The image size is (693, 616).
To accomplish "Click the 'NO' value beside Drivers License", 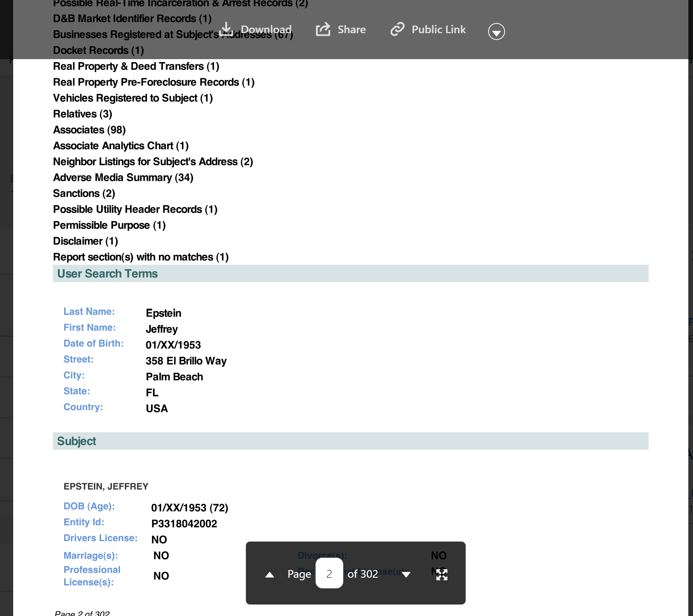I will point(159,539).
